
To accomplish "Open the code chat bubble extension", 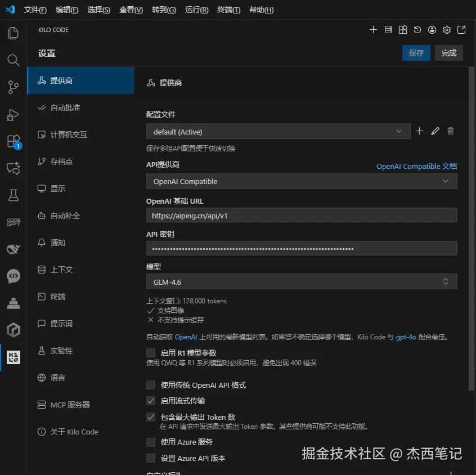I will point(13,276).
